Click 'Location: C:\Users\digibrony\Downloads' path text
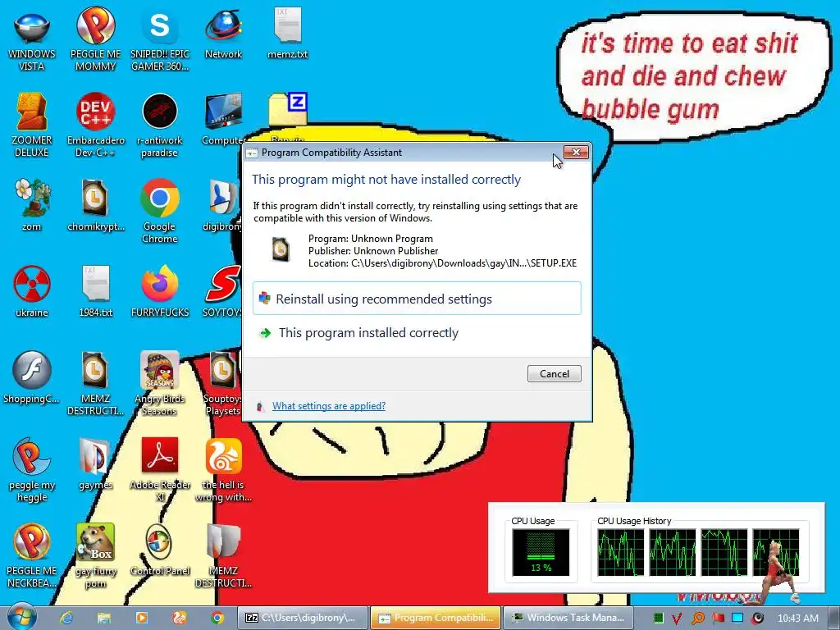 tap(442, 263)
